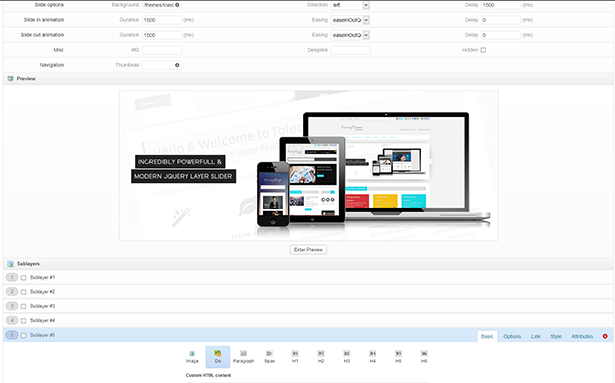Click the Background field browse icon
The image size is (615, 383).
[x=177, y=5]
